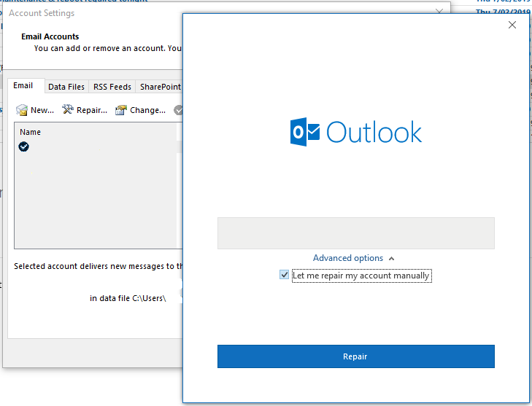The width and height of the screenshot is (532, 406).
Task: Open the SharePoint tab
Action: (x=160, y=87)
